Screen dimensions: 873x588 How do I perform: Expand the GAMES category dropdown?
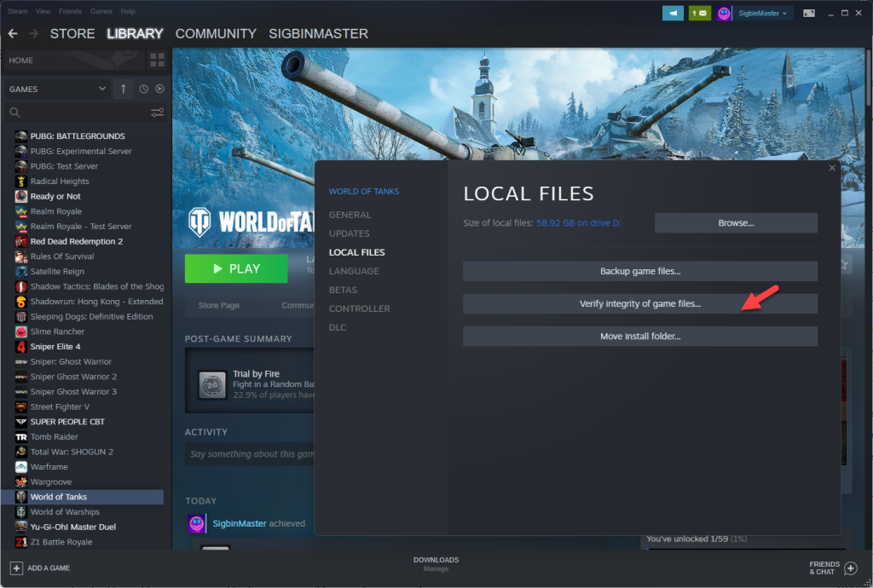(x=57, y=89)
